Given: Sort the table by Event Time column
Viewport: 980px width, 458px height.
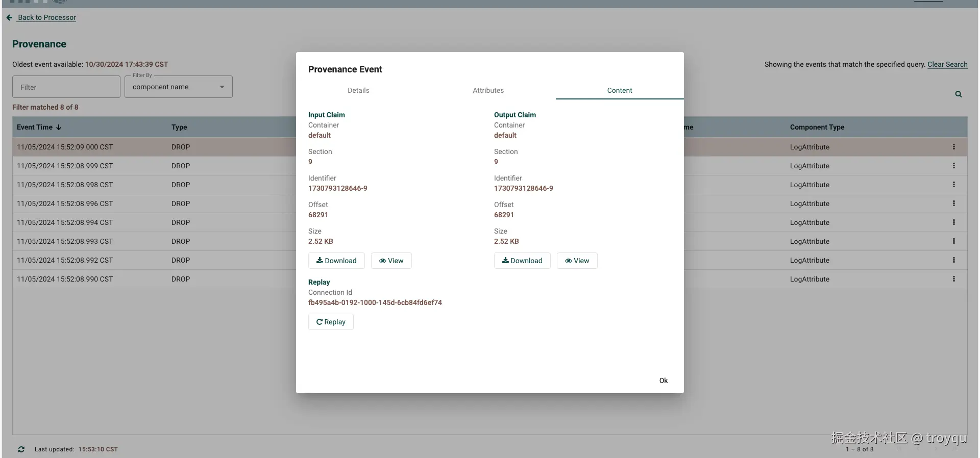Looking at the screenshot, I should pyautogui.click(x=39, y=127).
